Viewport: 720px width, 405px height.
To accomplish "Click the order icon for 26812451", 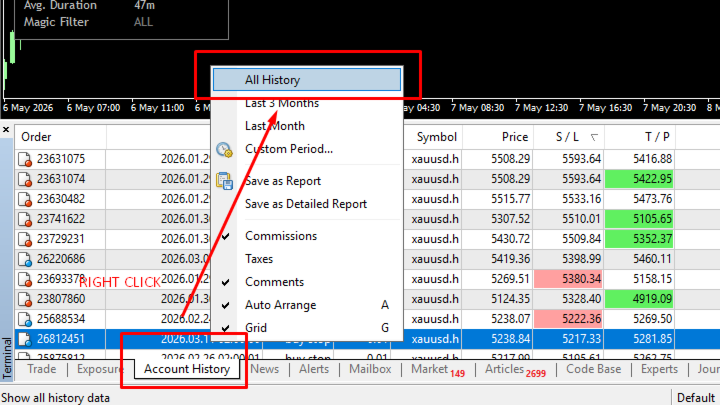I will pos(25,339).
